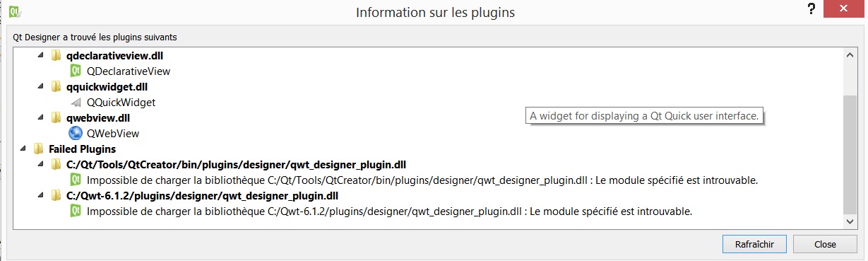This screenshot has height=261, width=868.
Task: Click the qwebview.dll folder icon
Action: [56, 117]
